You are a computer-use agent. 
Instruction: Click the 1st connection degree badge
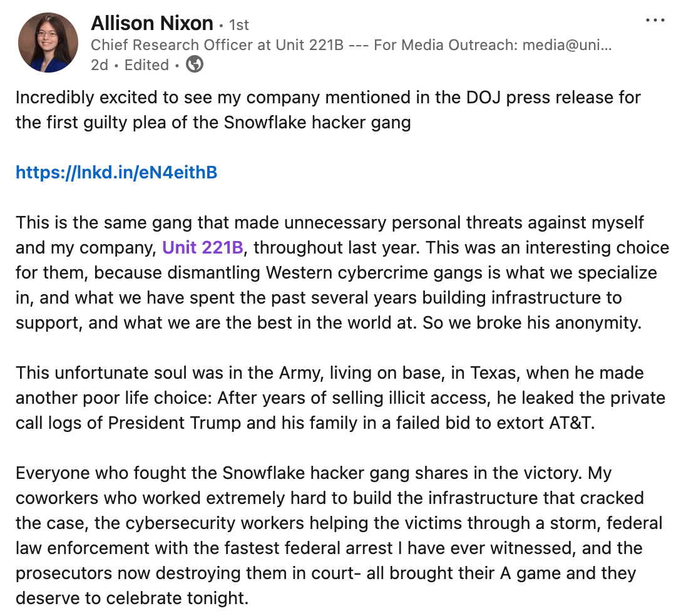(239, 25)
